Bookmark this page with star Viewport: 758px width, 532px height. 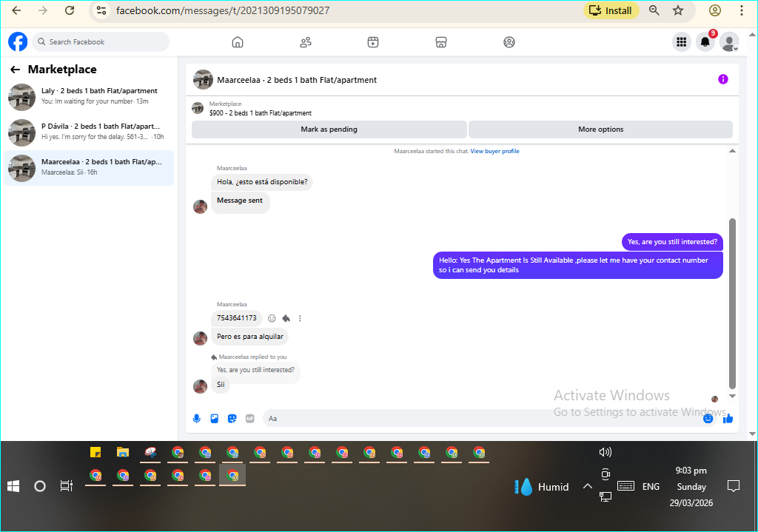[x=678, y=10]
